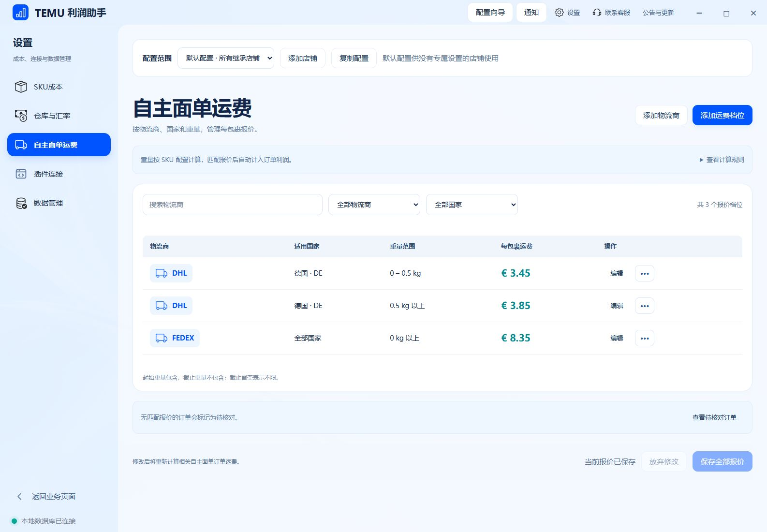Select the 数据管理 database icon
The width and height of the screenshot is (767, 532).
tap(21, 203)
